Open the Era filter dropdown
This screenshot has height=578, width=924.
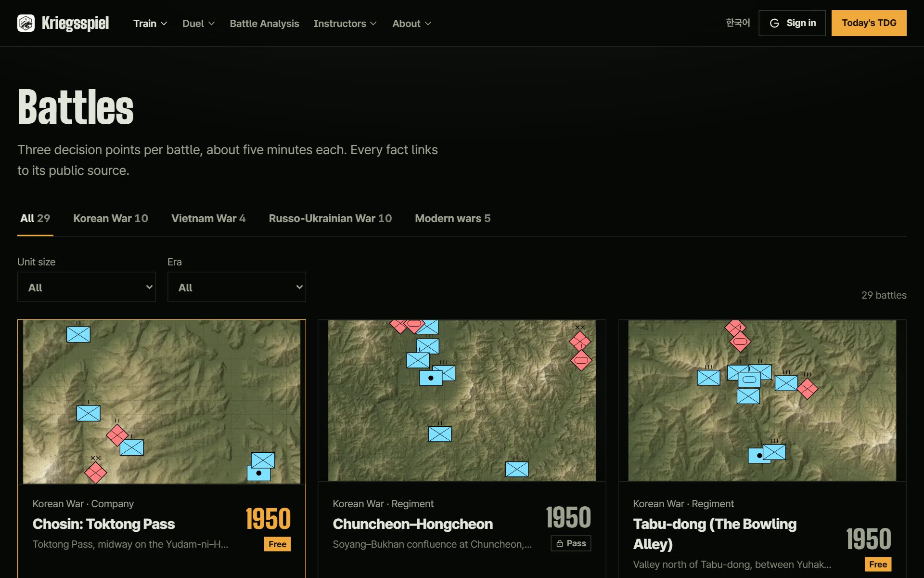point(237,287)
